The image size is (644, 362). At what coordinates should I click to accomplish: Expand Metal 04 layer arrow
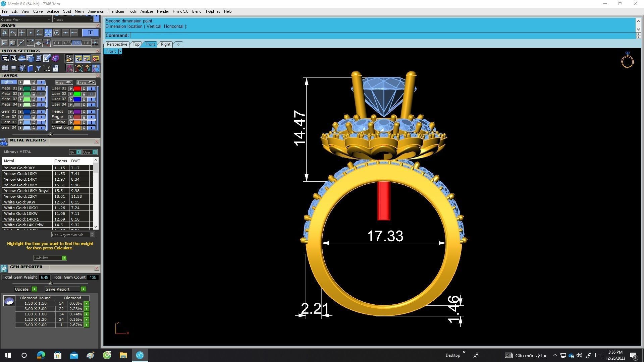pyautogui.click(x=20, y=105)
